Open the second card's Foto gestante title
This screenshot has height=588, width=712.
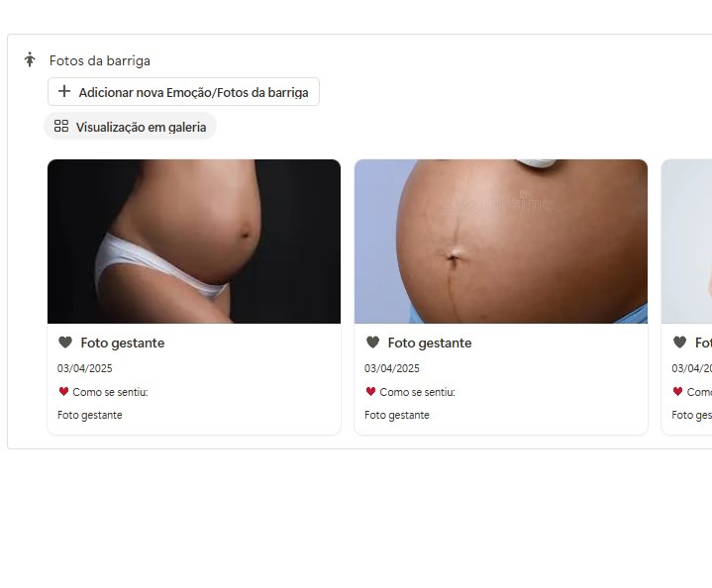pos(430,343)
